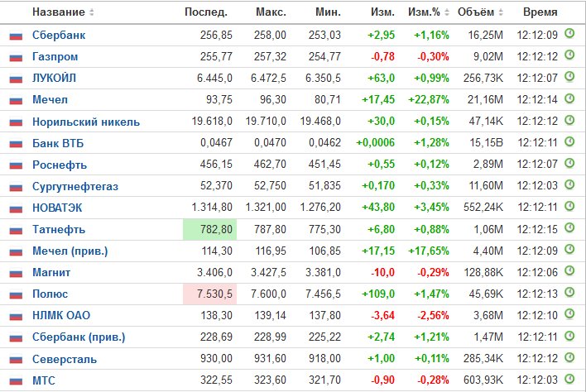
Task: Click the clock icon in the Норильский никель row
Action: (x=569, y=120)
